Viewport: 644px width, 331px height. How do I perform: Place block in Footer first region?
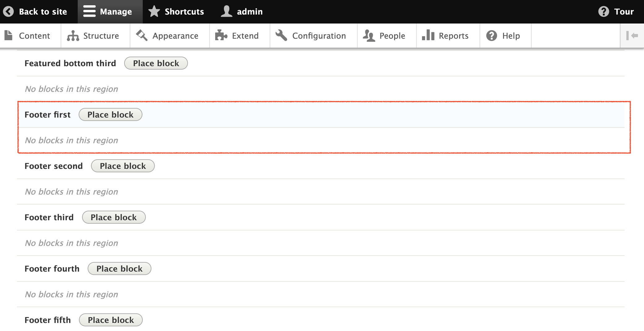(x=110, y=115)
